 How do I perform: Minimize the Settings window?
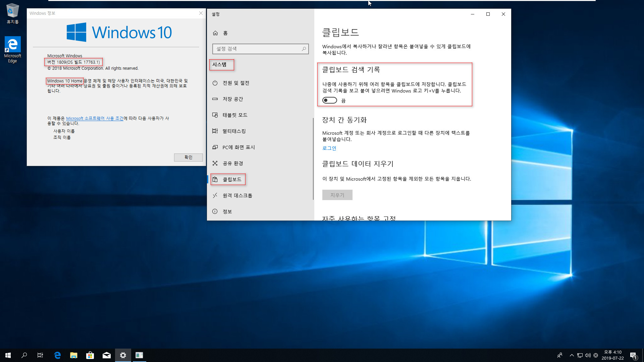tap(473, 14)
